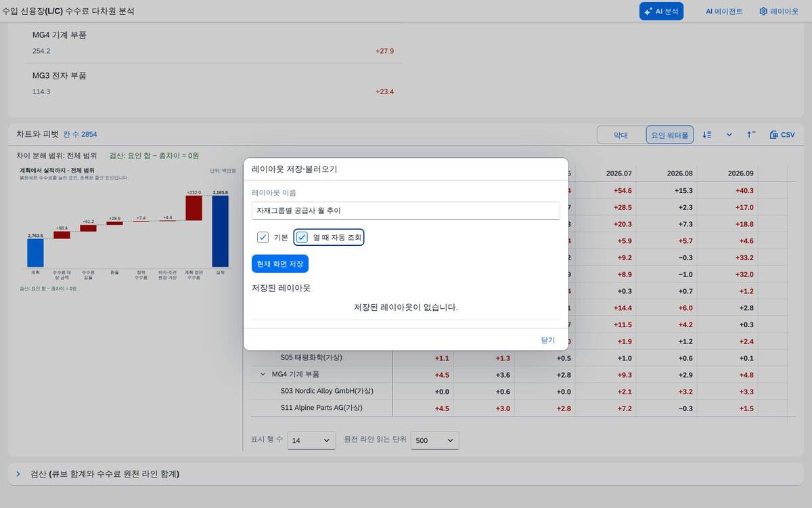Click 현재 화면 저장 button

point(279,263)
